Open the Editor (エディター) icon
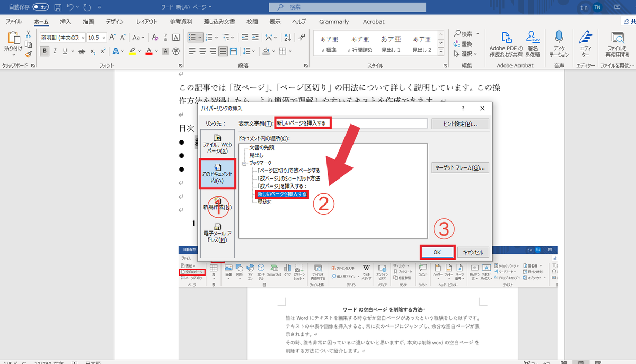 click(x=585, y=45)
